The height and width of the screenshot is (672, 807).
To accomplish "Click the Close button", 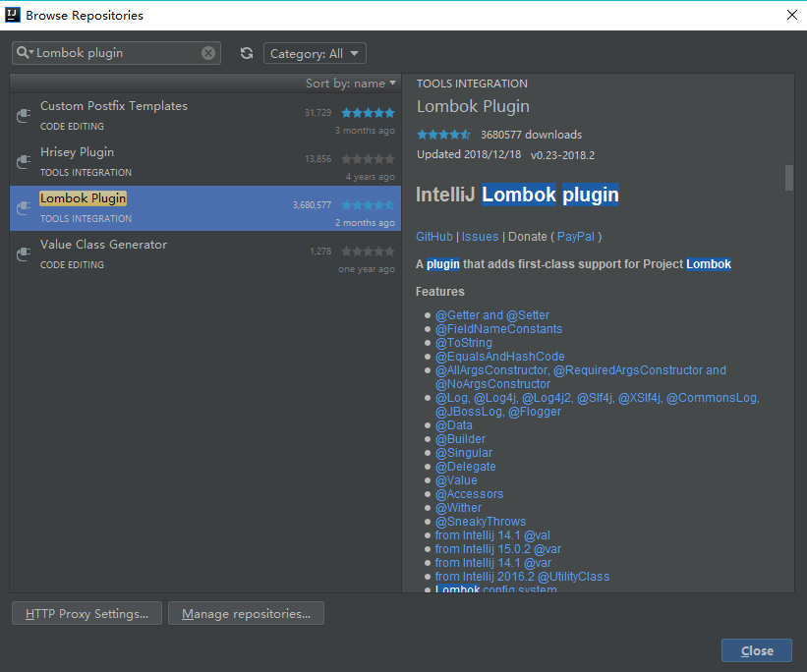I will 757,651.
